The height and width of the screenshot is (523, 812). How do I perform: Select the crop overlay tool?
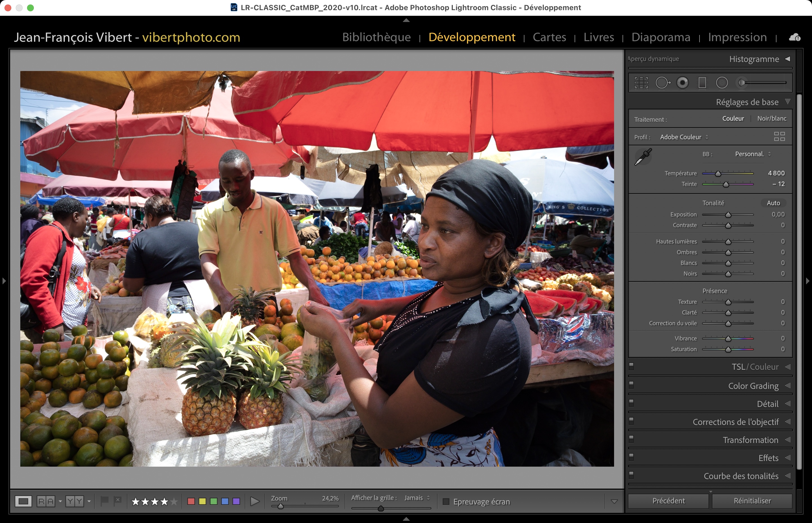click(x=641, y=83)
